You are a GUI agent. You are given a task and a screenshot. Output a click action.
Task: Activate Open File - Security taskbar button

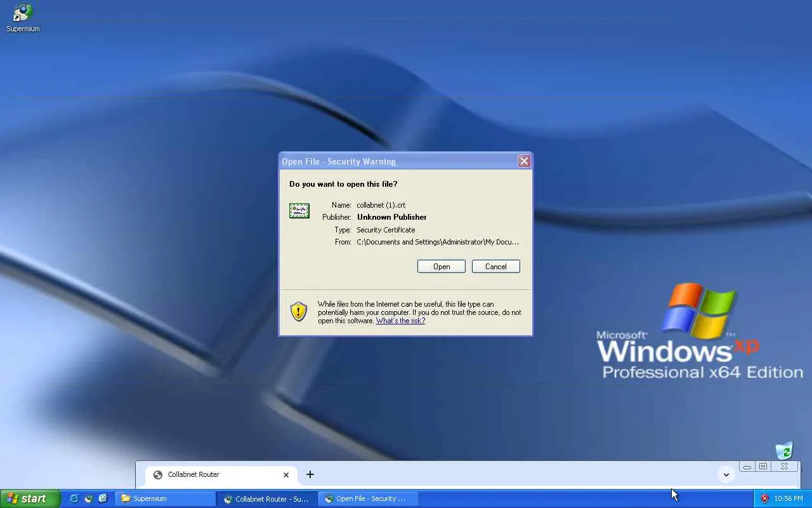(368, 498)
